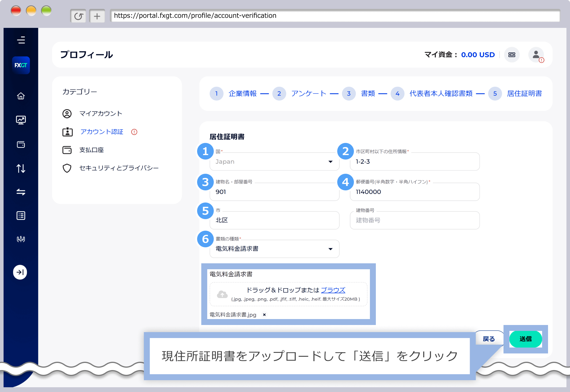Open the transaction list icon
This screenshot has width=570, height=392.
tap(21, 216)
